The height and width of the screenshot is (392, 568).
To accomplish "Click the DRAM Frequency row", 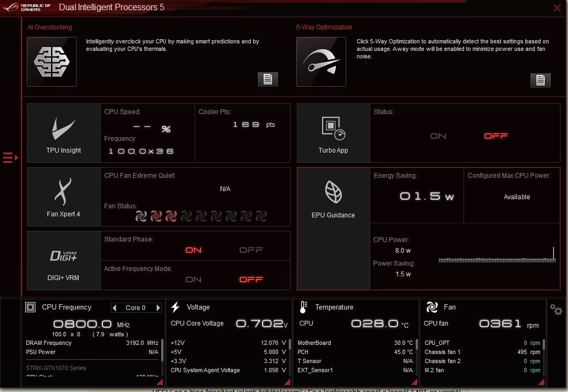I will [x=92, y=343].
